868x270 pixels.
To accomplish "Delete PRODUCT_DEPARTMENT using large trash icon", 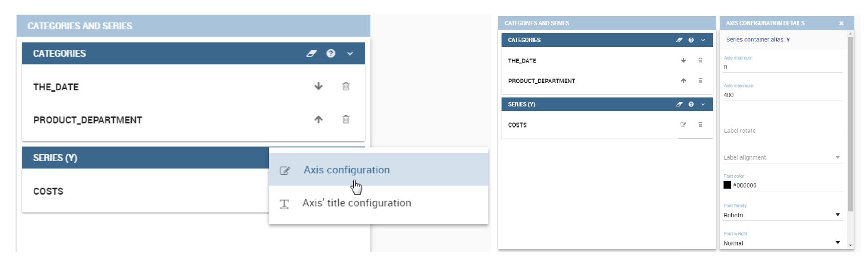I will (x=346, y=119).
